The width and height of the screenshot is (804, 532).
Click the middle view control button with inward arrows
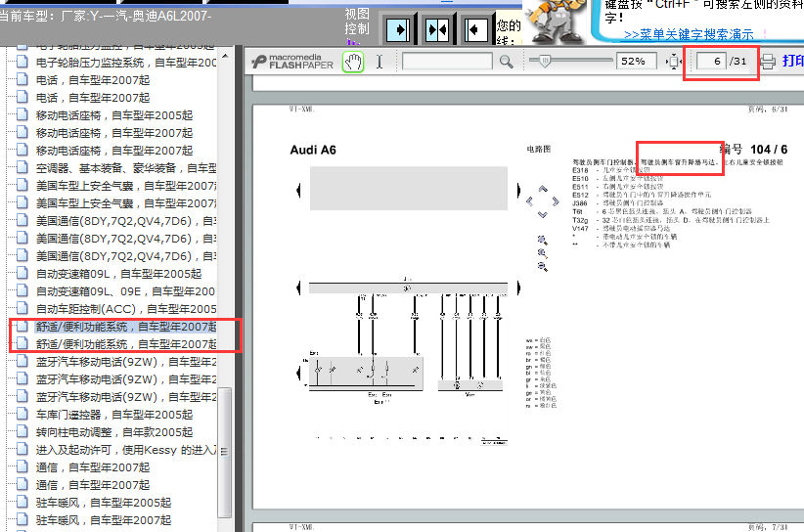(x=437, y=29)
